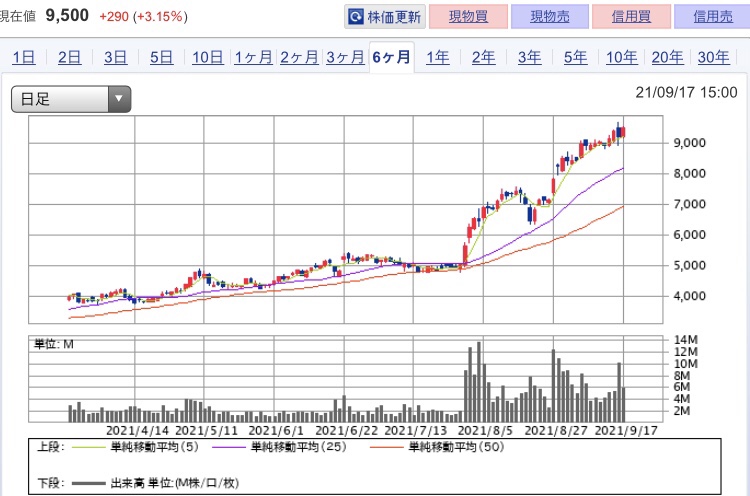Click the 単位: M volume unit label

tap(54, 344)
